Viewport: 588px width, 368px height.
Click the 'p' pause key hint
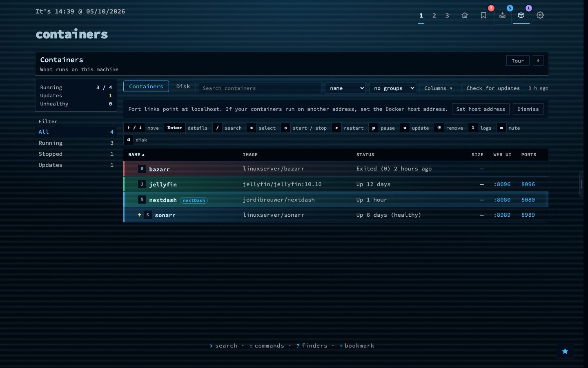point(373,128)
